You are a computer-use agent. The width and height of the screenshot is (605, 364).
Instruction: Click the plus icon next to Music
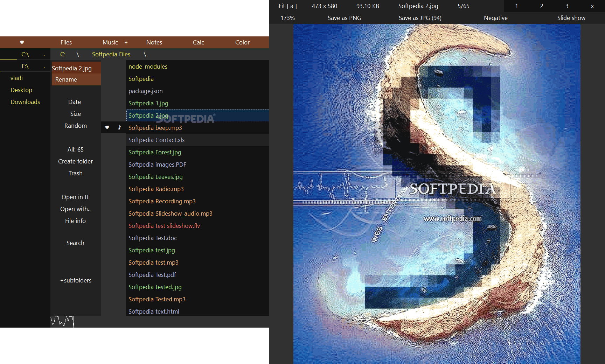pyautogui.click(x=126, y=42)
